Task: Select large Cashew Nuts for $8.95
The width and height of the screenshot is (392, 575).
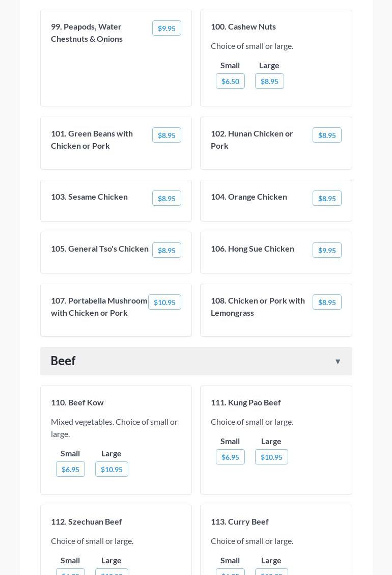Action: click(269, 81)
